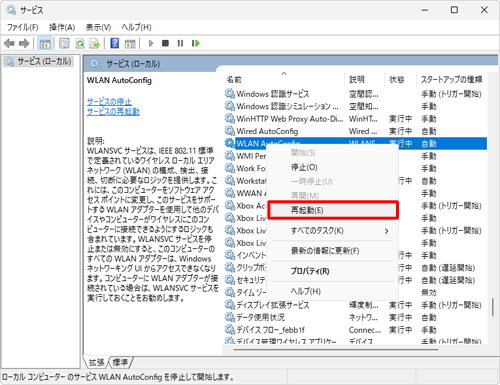Click the Action Pane show/hide icon
This screenshot has height=385, width=500.
(130, 43)
